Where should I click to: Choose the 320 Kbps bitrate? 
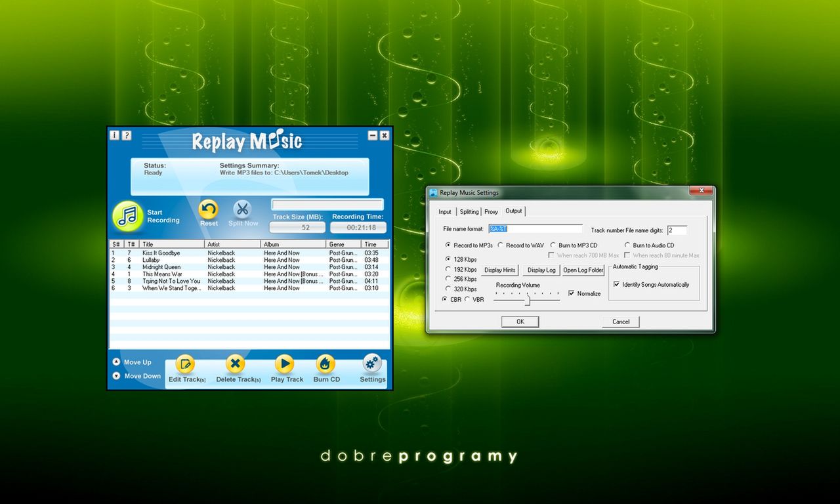[448, 289]
